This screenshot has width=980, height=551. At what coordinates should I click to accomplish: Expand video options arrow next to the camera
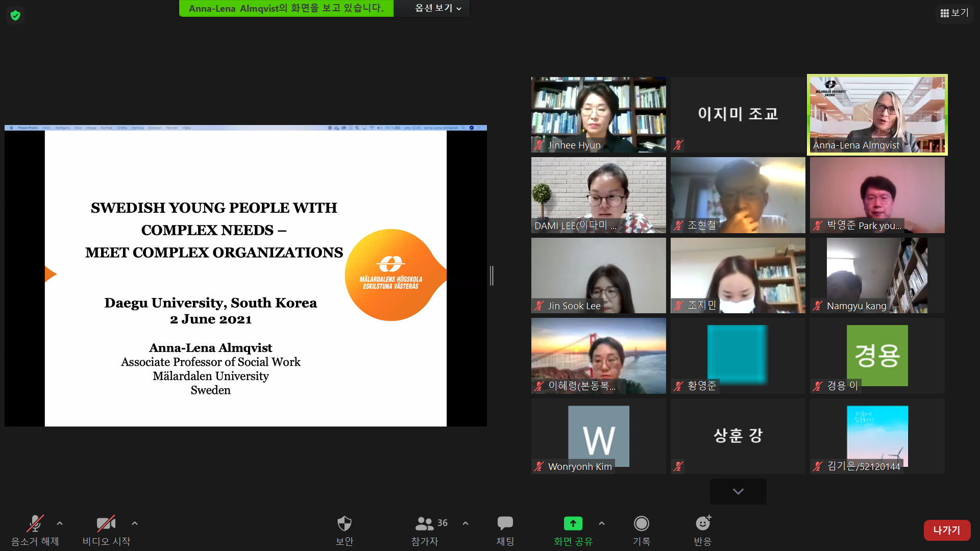pos(135,523)
